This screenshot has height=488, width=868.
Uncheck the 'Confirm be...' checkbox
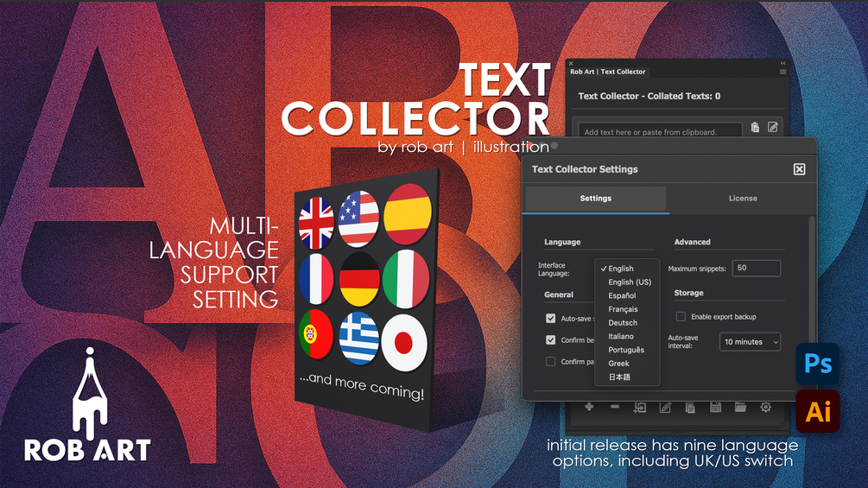[x=550, y=339]
